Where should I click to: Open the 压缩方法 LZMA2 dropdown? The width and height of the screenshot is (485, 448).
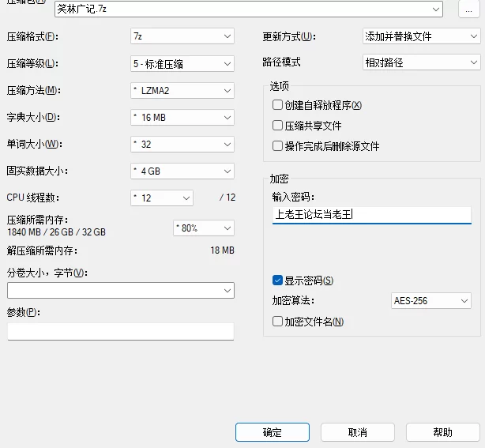[x=182, y=90]
